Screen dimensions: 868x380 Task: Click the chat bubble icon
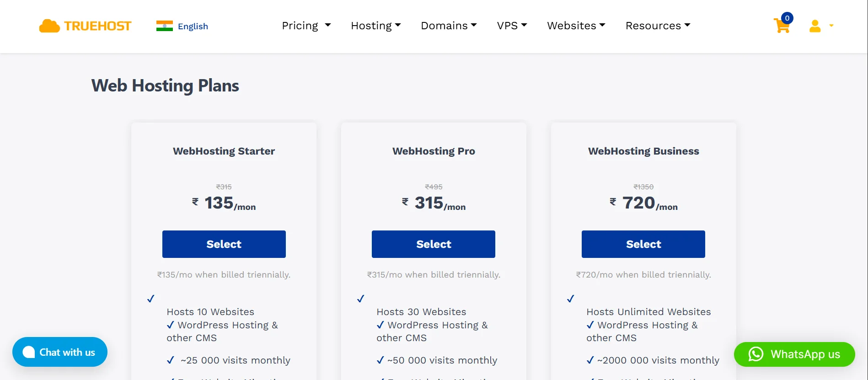[x=29, y=352]
